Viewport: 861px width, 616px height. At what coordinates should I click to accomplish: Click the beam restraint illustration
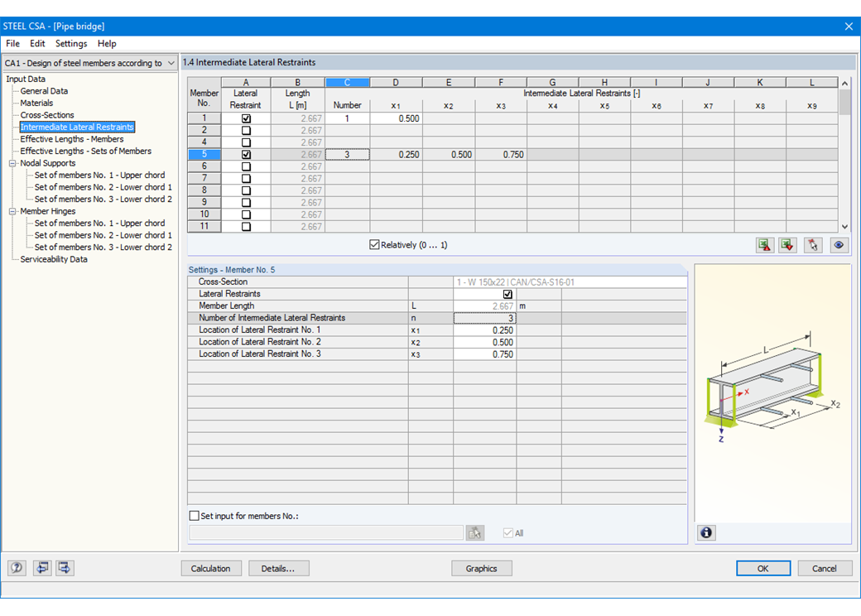[772, 386]
